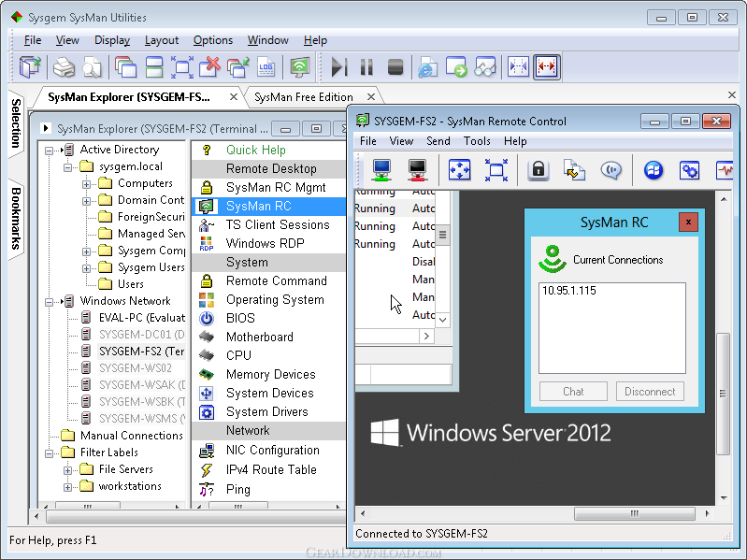Image resolution: width=747 pixels, height=560 pixels.
Task: Expand the Computers folder
Action: coord(86,184)
